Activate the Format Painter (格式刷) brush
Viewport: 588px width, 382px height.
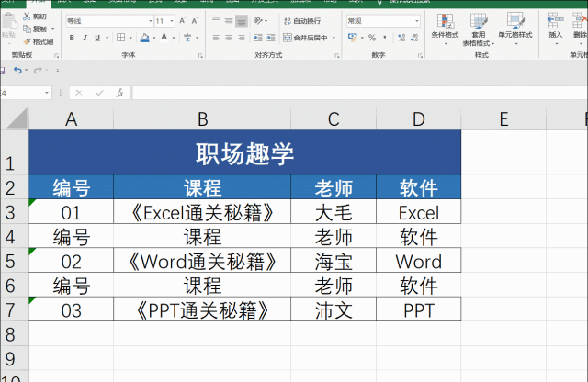39,41
